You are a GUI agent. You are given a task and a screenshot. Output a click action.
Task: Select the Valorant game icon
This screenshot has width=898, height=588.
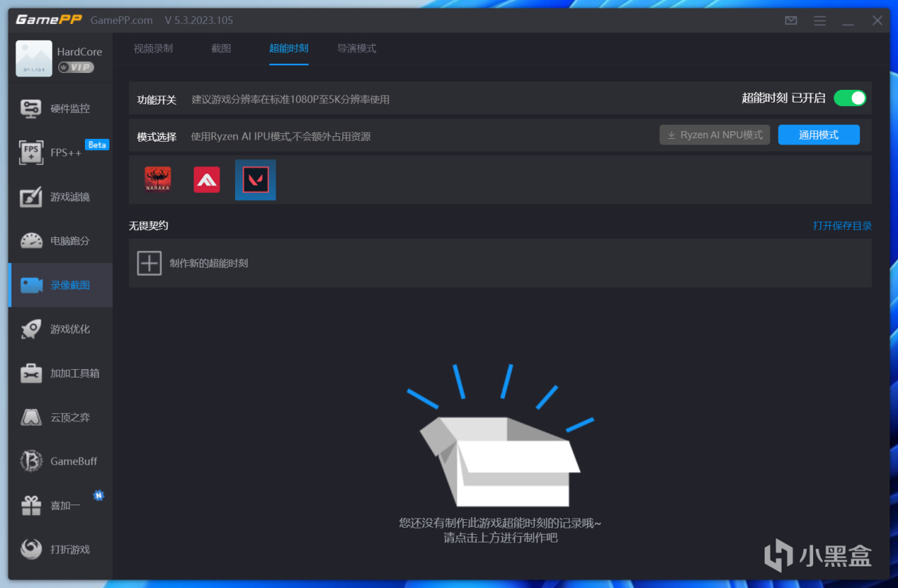[255, 180]
